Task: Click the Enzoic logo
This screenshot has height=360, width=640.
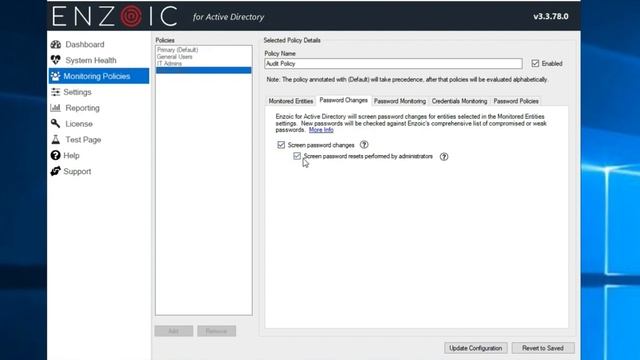Action: (115, 16)
